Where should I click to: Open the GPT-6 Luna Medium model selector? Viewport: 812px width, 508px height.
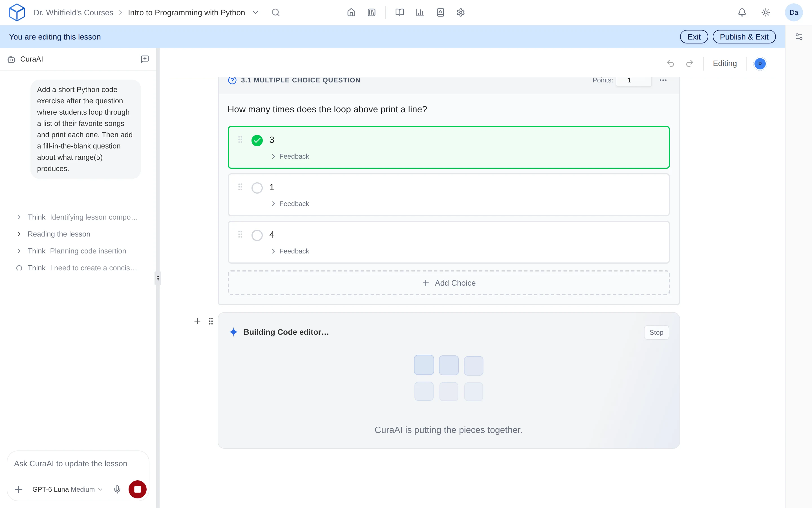pos(67,489)
